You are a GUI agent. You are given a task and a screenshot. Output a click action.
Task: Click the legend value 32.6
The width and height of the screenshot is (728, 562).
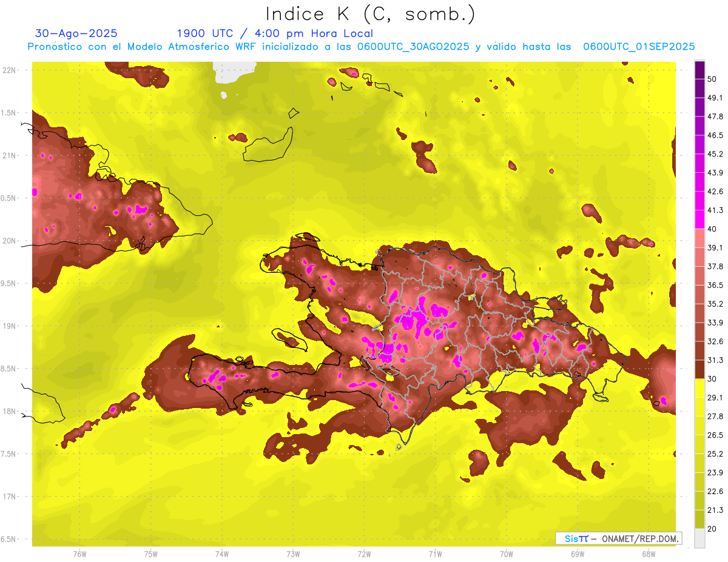(x=715, y=341)
